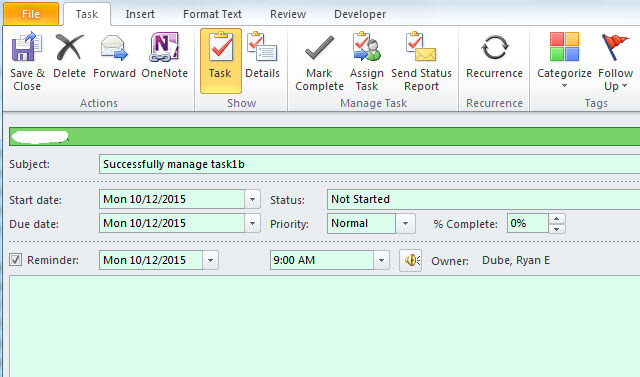The height and width of the screenshot is (377, 640).
Task: Click the Start date field
Action: click(x=172, y=200)
